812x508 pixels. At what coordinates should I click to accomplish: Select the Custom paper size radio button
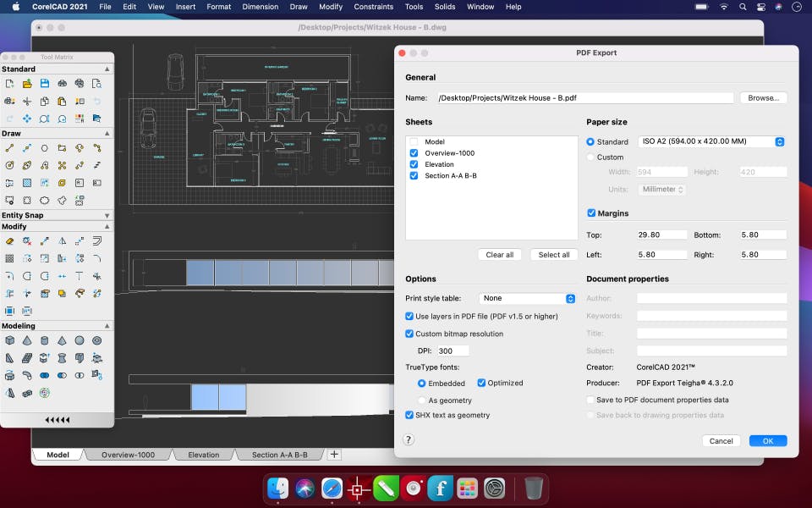[590, 157]
